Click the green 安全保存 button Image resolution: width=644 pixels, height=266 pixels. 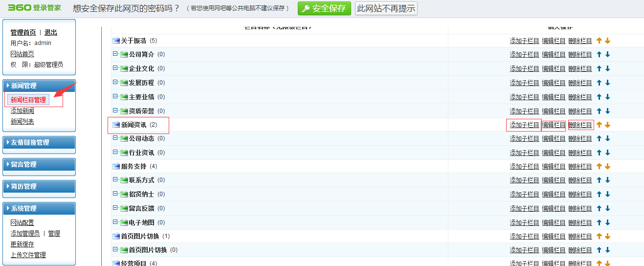click(324, 8)
